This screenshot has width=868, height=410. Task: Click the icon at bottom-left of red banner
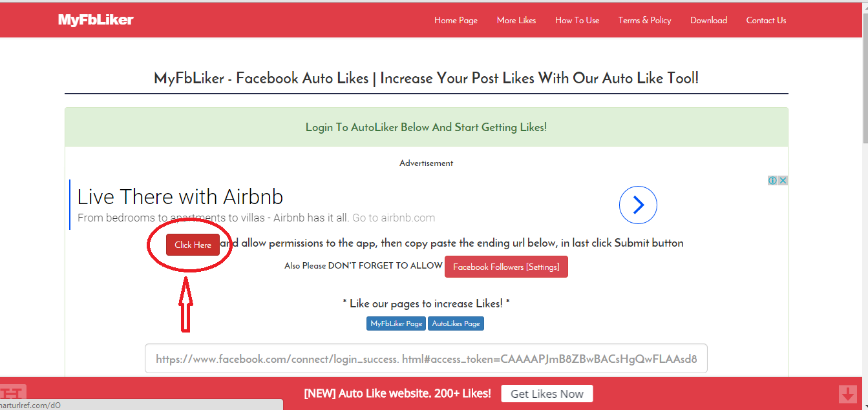coord(12,391)
